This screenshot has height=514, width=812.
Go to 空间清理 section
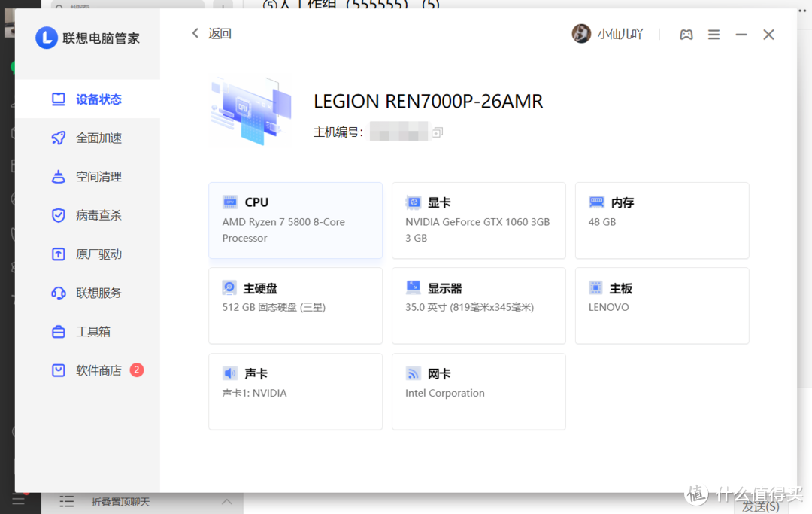(87, 177)
